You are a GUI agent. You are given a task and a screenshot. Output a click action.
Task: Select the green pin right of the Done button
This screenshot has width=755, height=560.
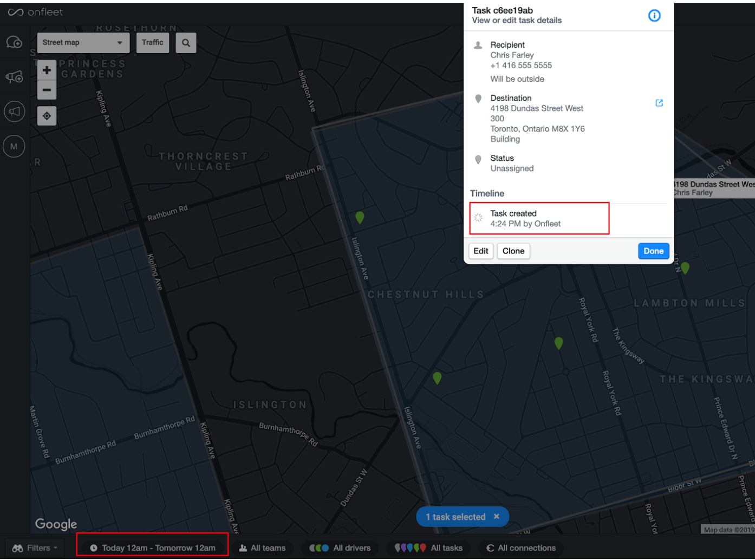pyautogui.click(x=685, y=268)
